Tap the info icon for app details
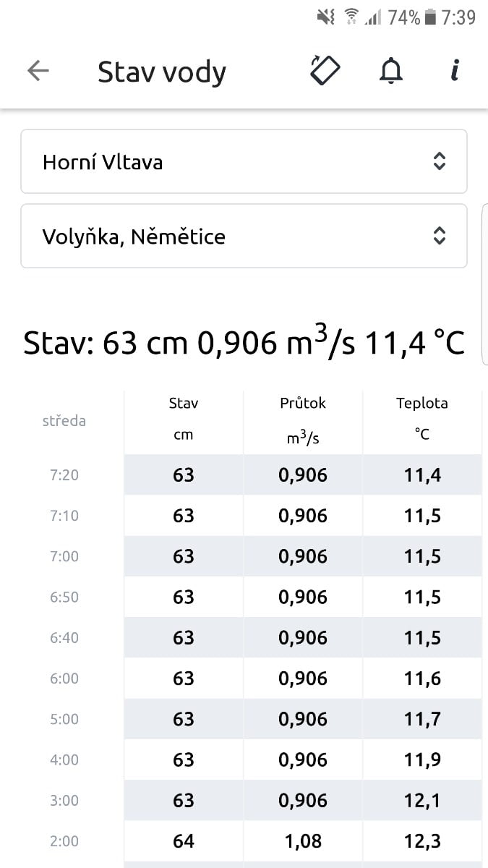Screen dimensions: 488x868 point(454,70)
